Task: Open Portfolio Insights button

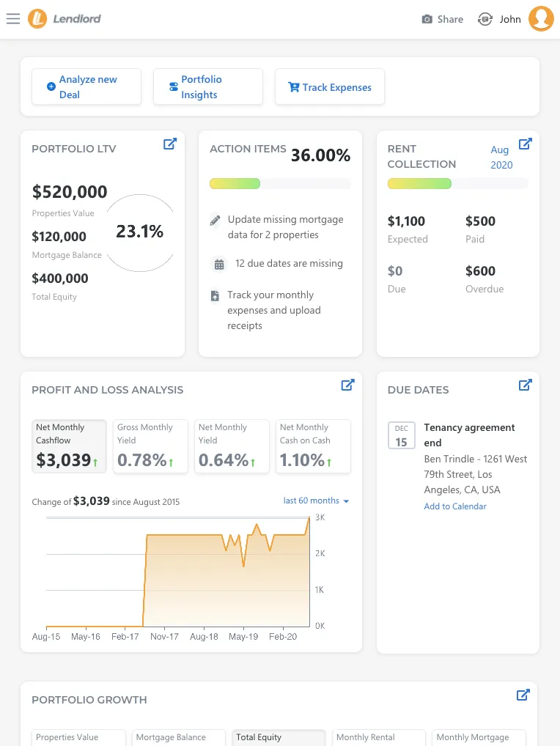Action: [x=208, y=86]
